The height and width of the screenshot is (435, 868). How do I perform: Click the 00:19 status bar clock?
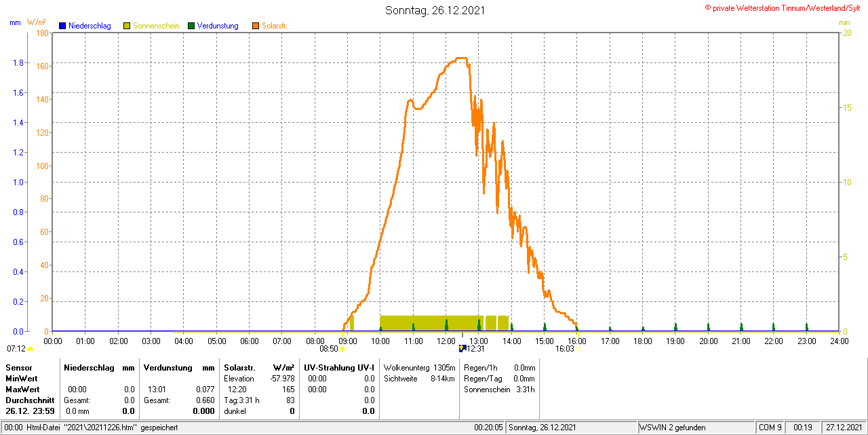coord(803,428)
